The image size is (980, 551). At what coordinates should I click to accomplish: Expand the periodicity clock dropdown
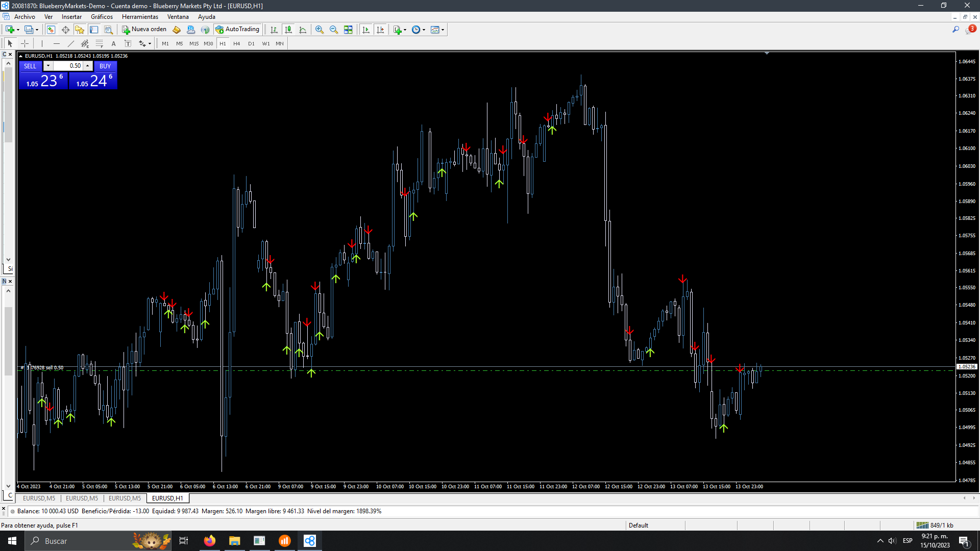pos(424,30)
